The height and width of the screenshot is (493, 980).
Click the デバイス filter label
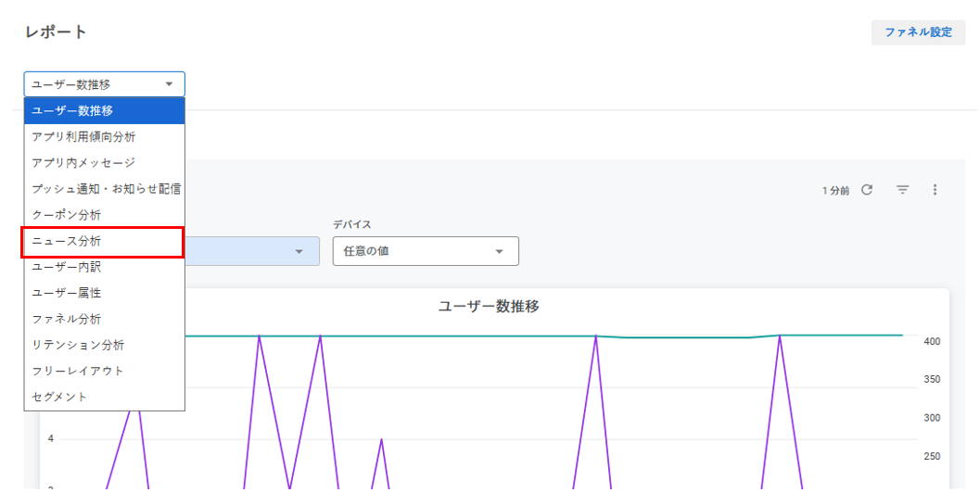(352, 224)
